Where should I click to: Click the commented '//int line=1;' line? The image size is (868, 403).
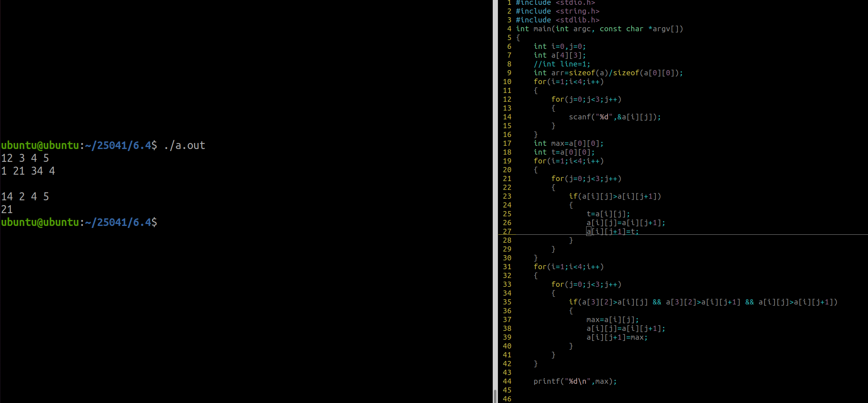pos(562,64)
